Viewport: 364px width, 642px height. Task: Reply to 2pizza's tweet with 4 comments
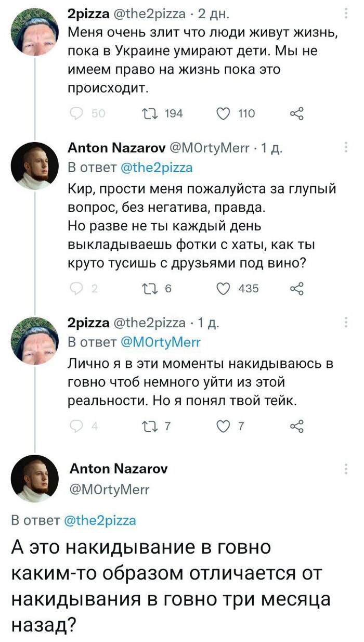tap(76, 427)
